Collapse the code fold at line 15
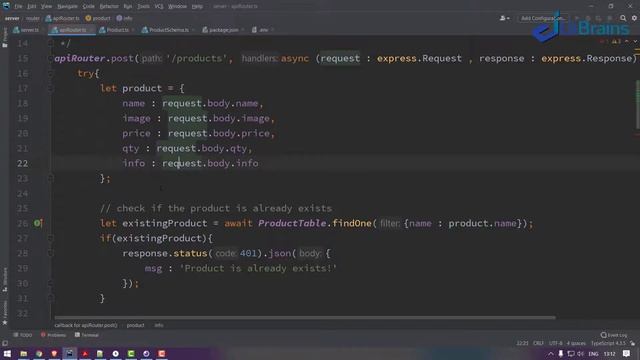The height and width of the screenshot is (360, 640). pyautogui.click(x=51, y=58)
